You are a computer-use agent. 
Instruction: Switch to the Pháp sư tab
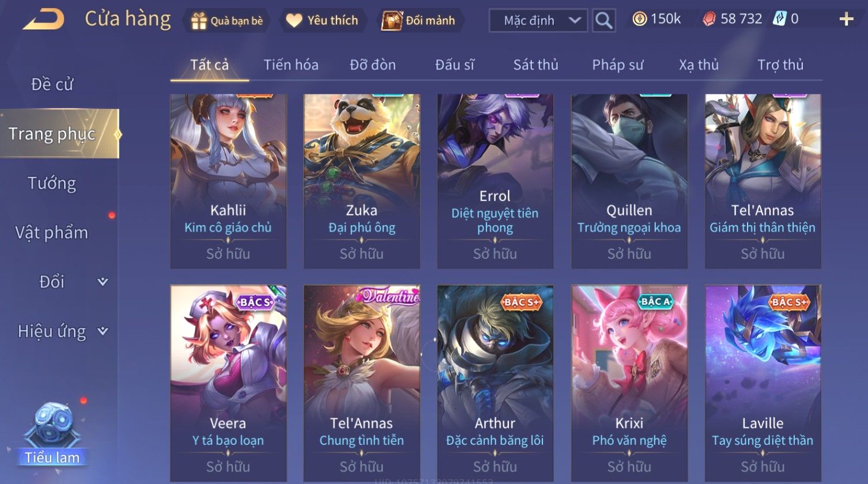pos(617,65)
